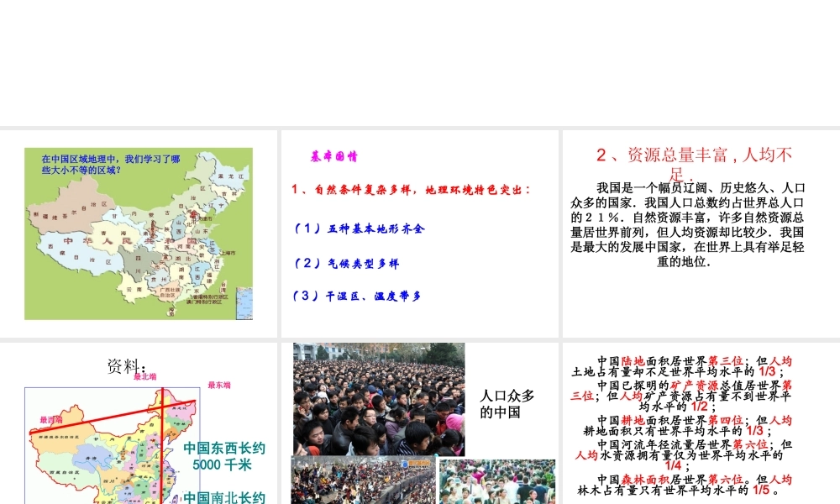Open the 基本国情 slide thumbnail

click(x=419, y=234)
